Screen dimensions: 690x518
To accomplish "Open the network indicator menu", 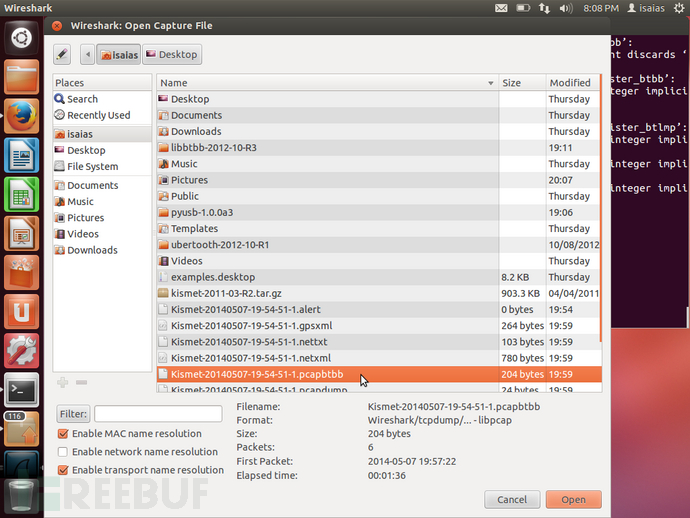I will (x=544, y=8).
